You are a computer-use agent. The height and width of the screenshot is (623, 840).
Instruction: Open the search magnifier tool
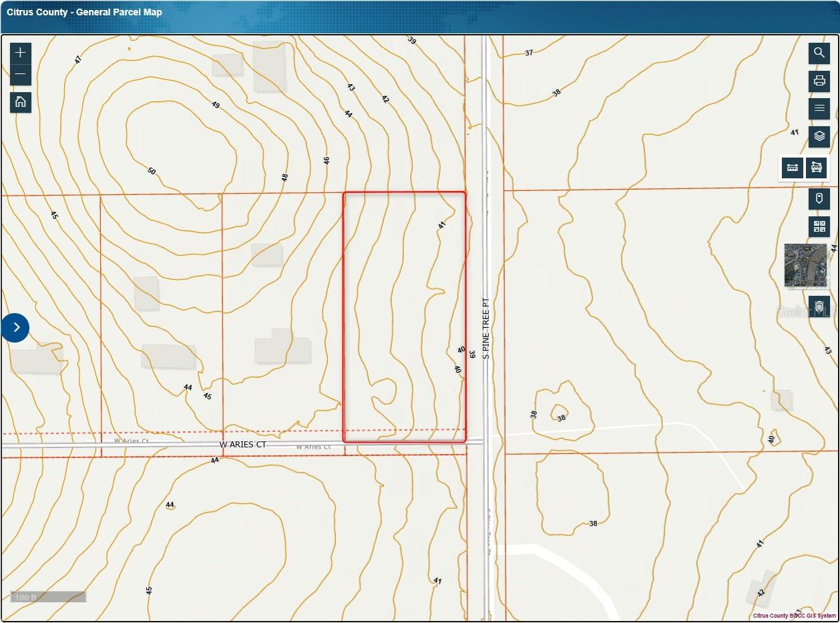[x=819, y=53]
